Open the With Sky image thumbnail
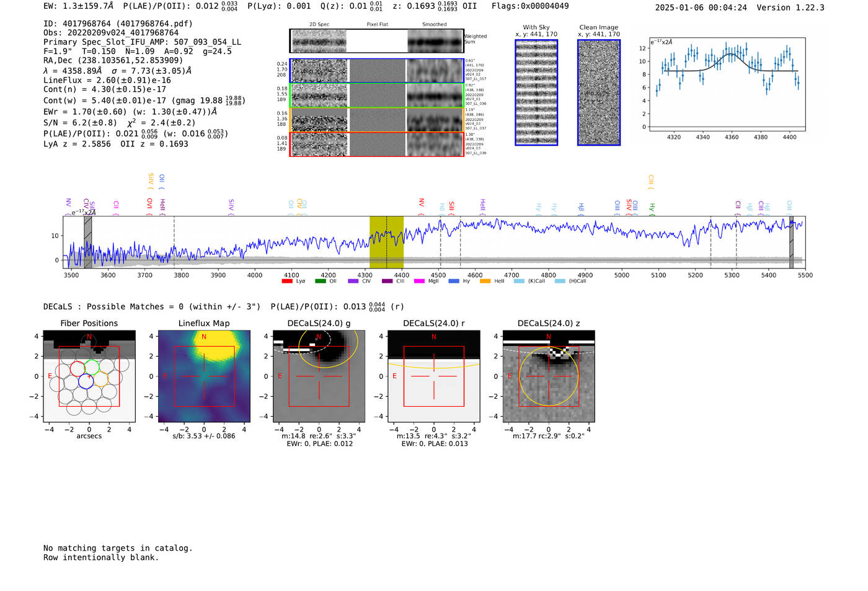Screen dimensions: 868x591 [x=536, y=92]
